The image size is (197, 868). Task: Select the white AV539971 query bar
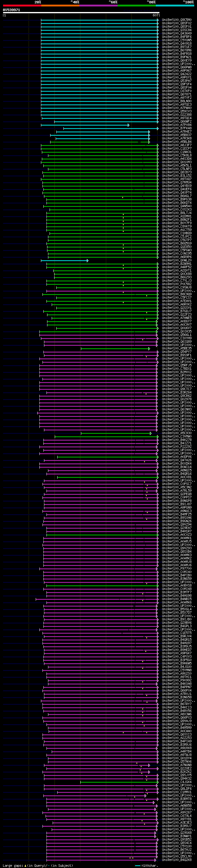click(x=81, y=13)
